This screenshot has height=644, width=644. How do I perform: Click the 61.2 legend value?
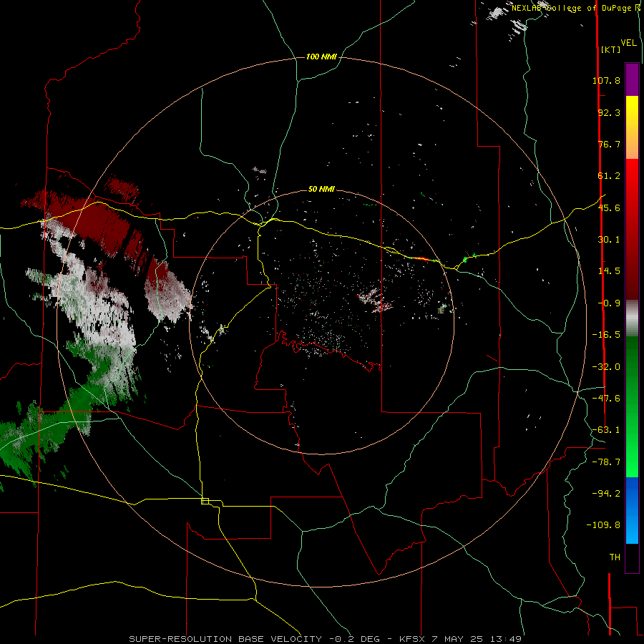coord(609,176)
